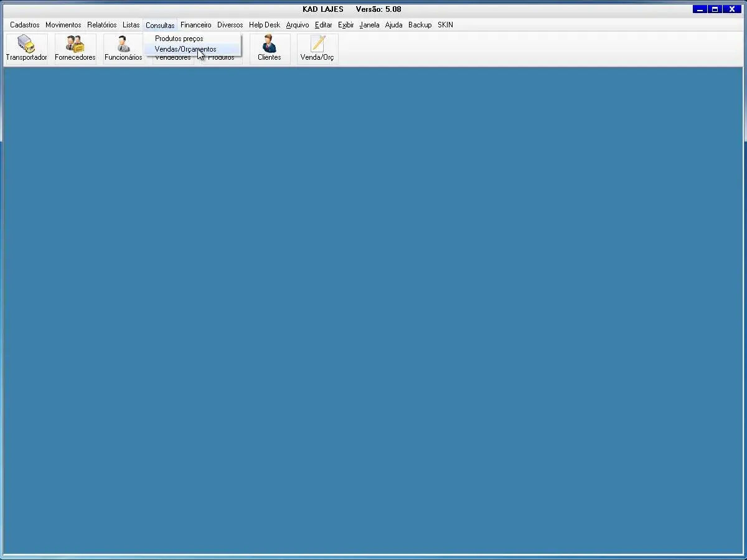Close the KAD LAJES window

click(732, 9)
